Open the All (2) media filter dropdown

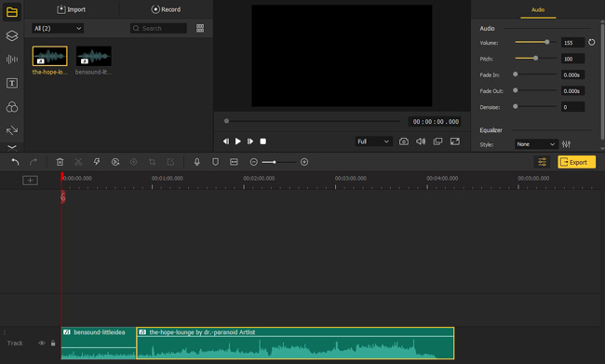(x=58, y=28)
